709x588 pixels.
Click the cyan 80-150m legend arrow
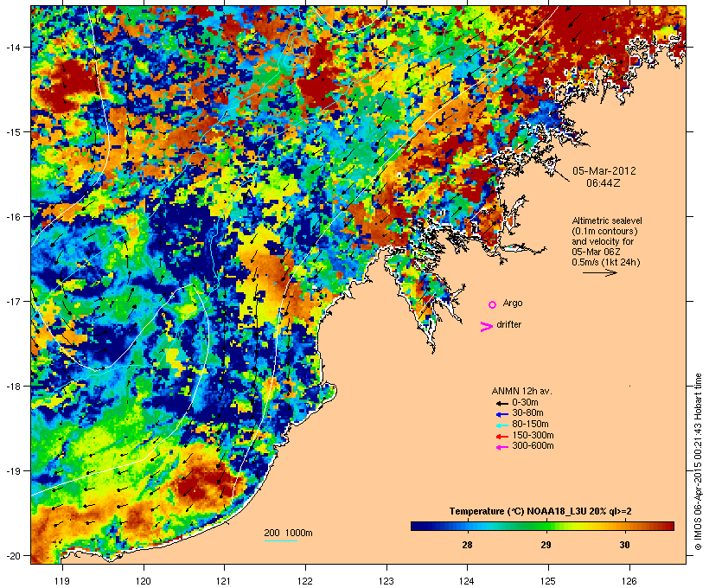(501, 425)
